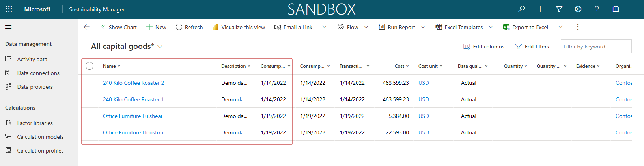
Task: Click Visualize this view
Action: point(239,27)
